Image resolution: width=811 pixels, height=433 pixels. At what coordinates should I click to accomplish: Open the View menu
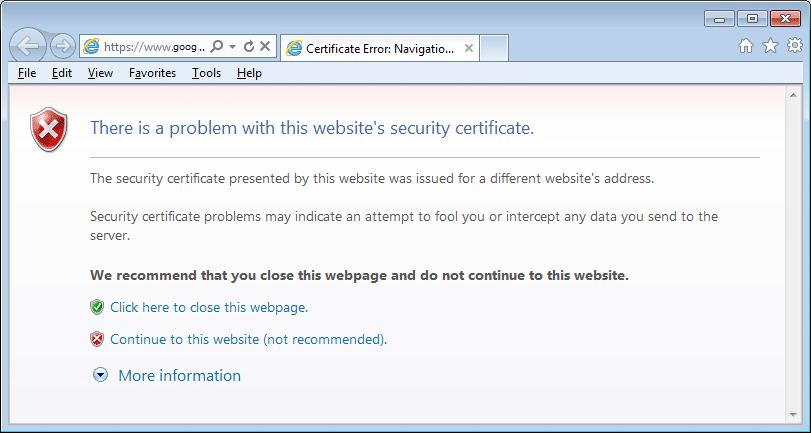(100, 73)
